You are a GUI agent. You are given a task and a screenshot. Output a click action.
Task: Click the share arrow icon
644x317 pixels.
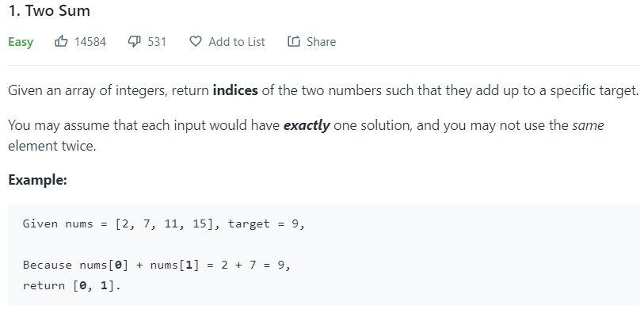(294, 41)
